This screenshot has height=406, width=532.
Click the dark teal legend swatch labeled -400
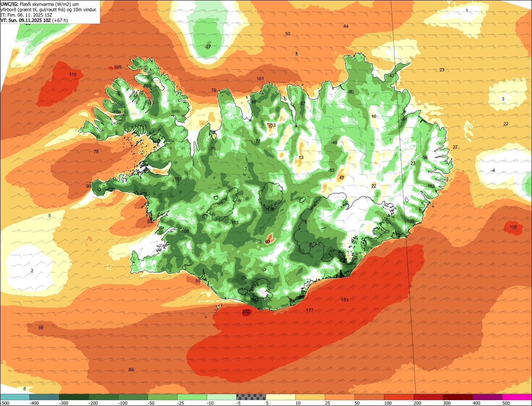pyautogui.click(x=44, y=397)
